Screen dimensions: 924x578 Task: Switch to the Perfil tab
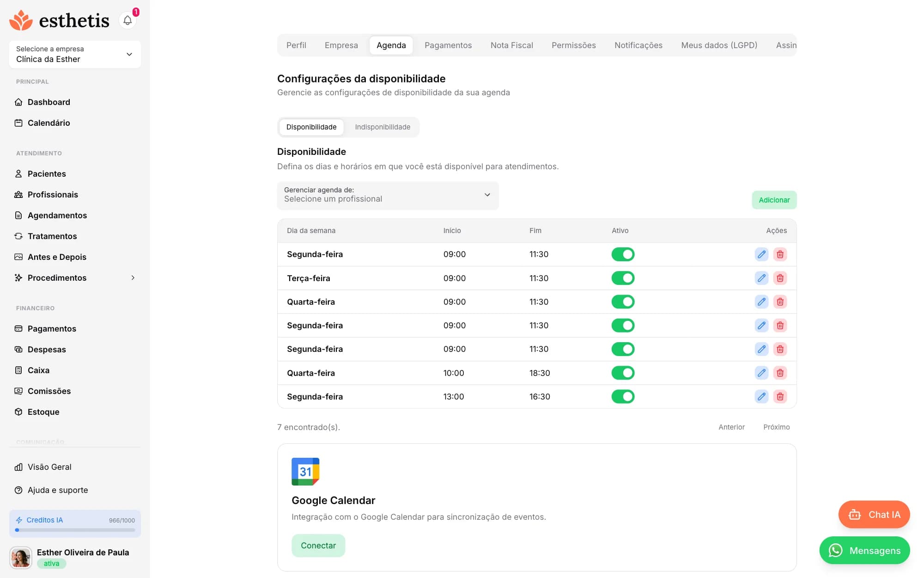coord(296,45)
